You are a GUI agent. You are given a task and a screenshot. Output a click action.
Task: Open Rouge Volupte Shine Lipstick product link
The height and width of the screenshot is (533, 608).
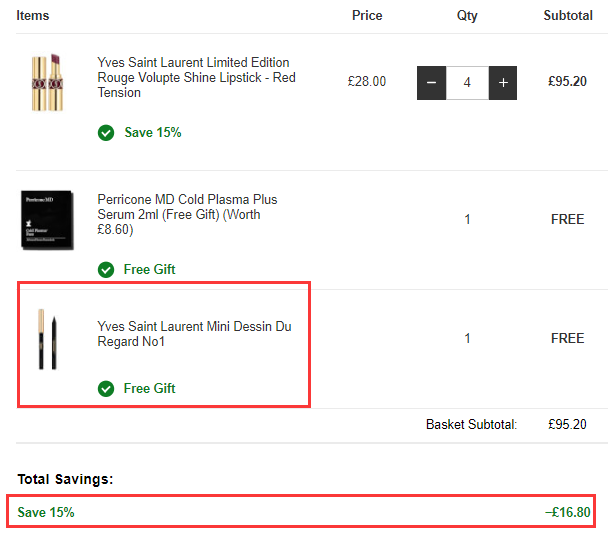tap(196, 78)
